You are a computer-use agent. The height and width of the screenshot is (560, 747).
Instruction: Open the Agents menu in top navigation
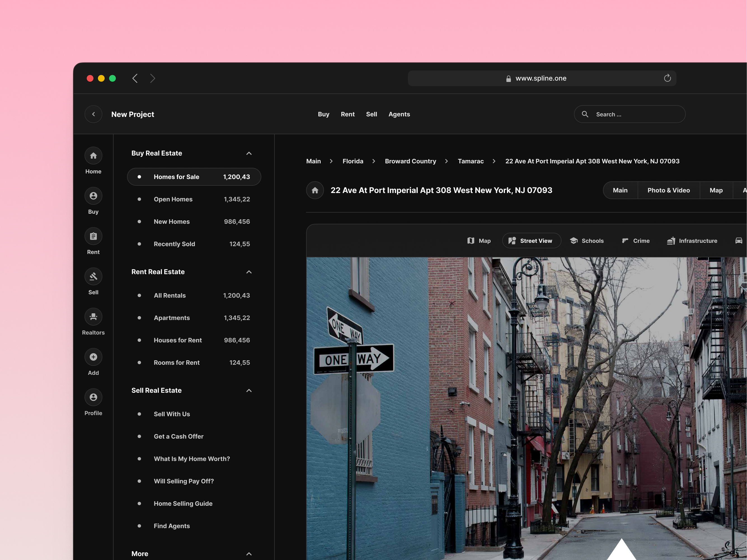pyautogui.click(x=399, y=114)
